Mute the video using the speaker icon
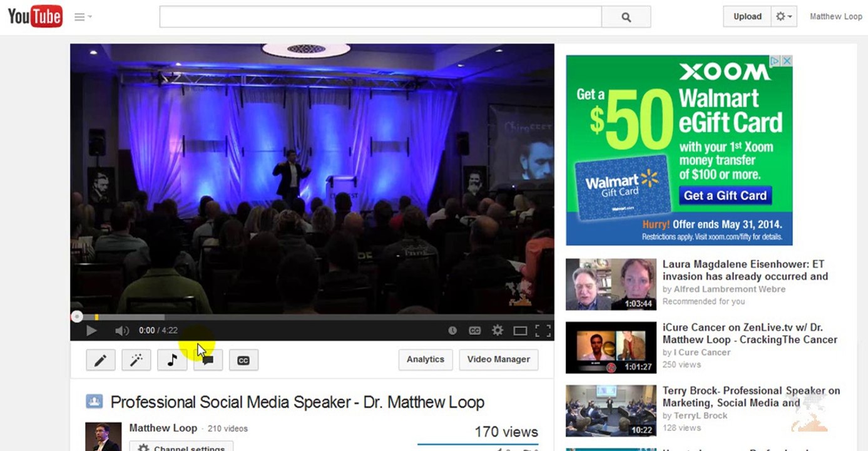Viewport: 868px width, 451px height. [121, 331]
